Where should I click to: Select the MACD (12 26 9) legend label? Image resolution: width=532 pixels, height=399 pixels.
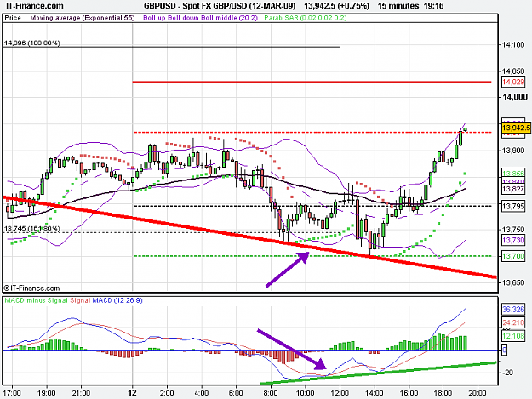click(117, 300)
